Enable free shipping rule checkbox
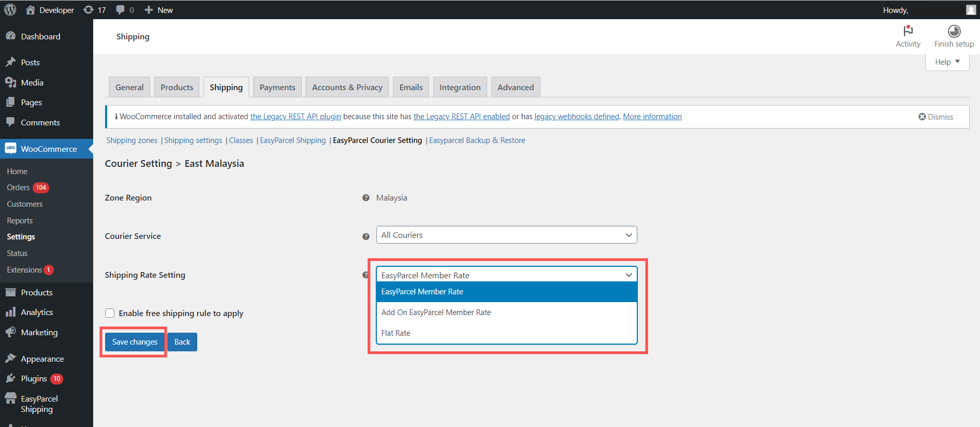980x427 pixels. (x=110, y=313)
